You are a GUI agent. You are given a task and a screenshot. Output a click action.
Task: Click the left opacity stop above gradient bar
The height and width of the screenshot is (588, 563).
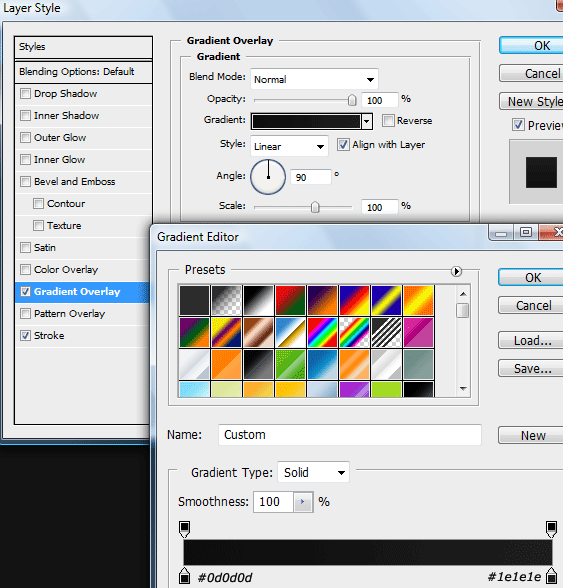[185, 529]
